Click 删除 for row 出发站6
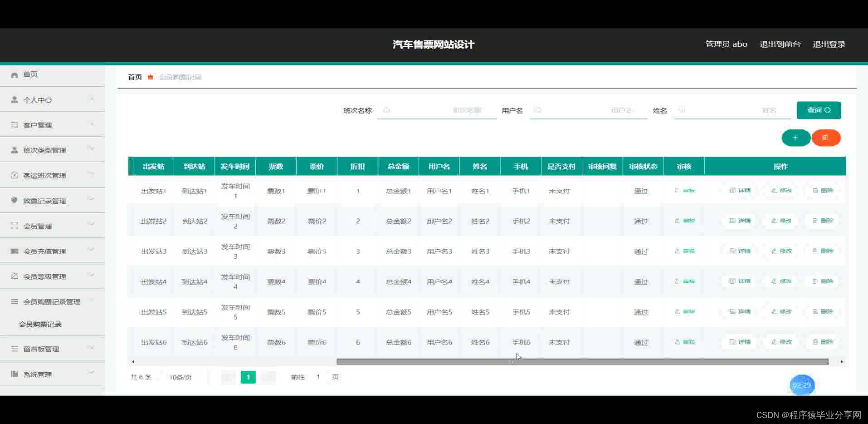Viewport: 868px width, 424px height. pyautogui.click(x=822, y=342)
